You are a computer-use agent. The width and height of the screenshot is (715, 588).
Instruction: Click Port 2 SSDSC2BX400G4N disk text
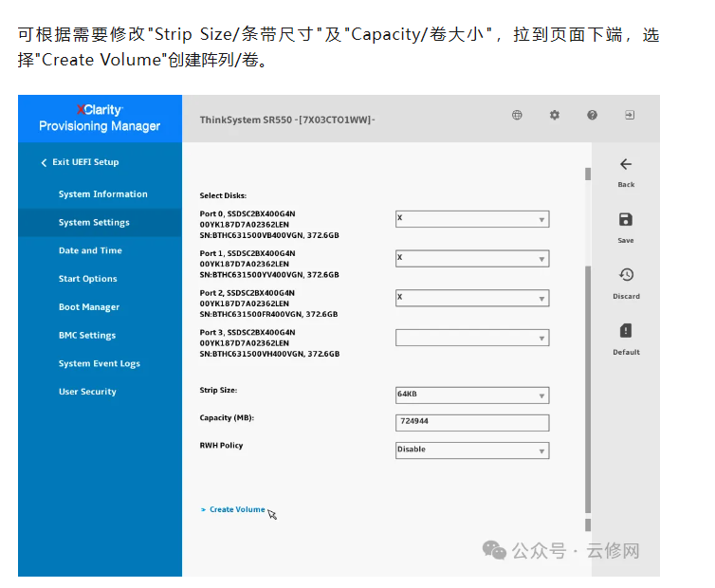coord(268,303)
